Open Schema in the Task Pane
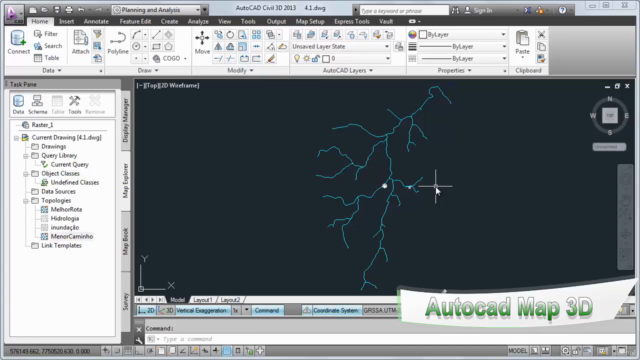640x360 pixels. point(38,104)
